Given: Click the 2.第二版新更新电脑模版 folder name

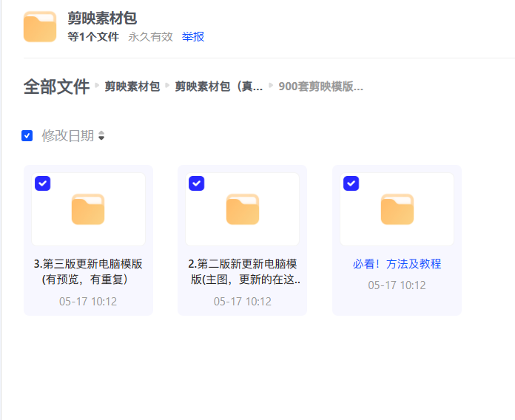Looking at the screenshot, I should click(x=242, y=271).
